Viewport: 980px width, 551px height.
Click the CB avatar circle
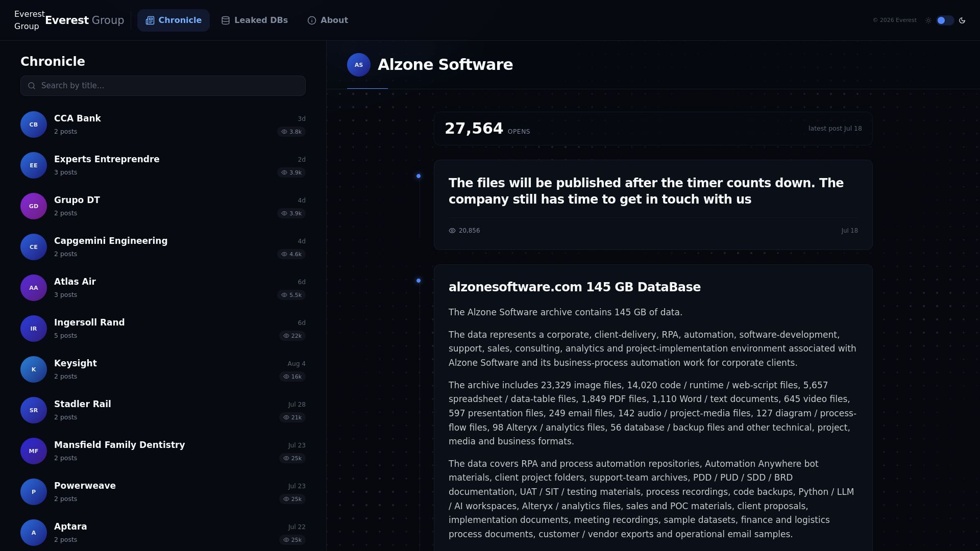[34, 124]
